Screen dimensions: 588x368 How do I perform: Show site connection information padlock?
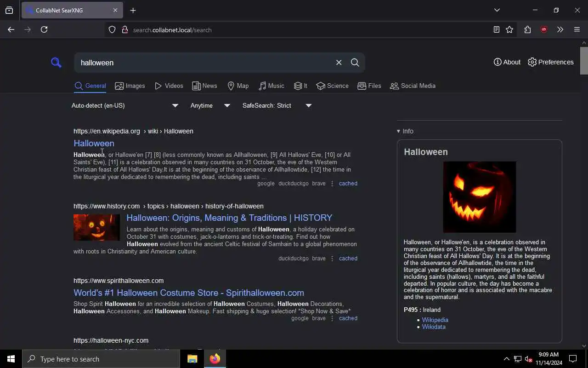click(x=124, y=30)
